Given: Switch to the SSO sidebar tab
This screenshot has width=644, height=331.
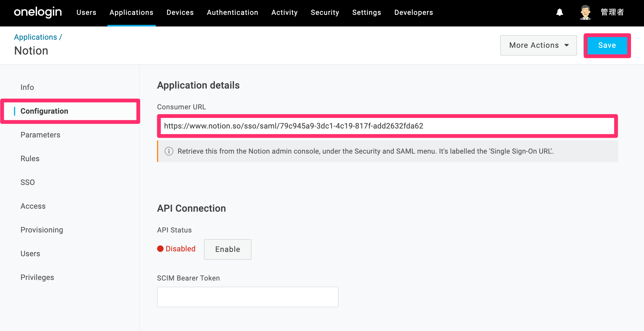Looking at the screenshot, I should click(28, 182).
